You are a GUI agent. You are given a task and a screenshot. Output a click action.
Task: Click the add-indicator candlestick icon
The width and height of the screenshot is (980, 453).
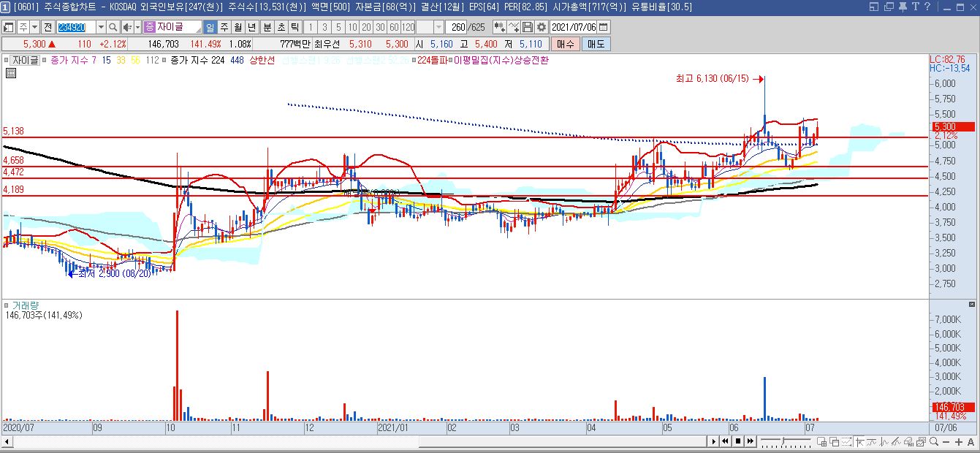click(x=500, y=27)
